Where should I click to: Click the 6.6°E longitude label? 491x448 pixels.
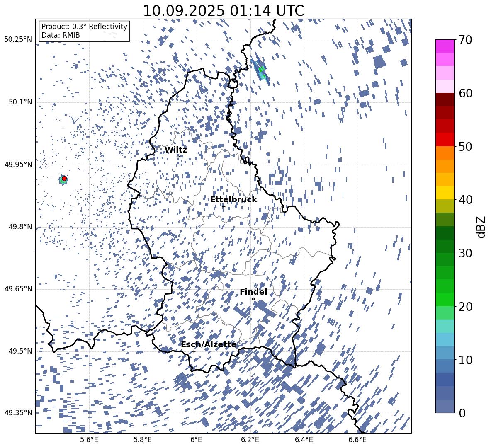pos(357,440)
